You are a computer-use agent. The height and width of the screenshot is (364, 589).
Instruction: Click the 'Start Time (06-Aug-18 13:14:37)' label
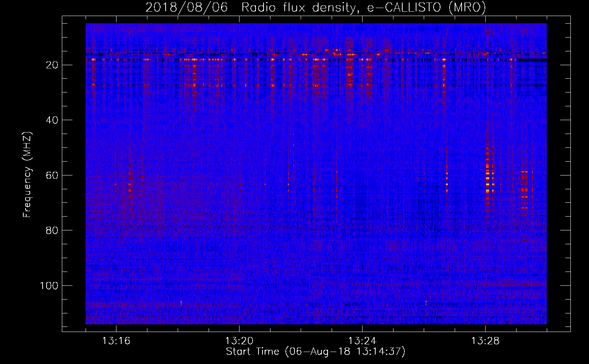pyautogui.click(x=316, y=352)
